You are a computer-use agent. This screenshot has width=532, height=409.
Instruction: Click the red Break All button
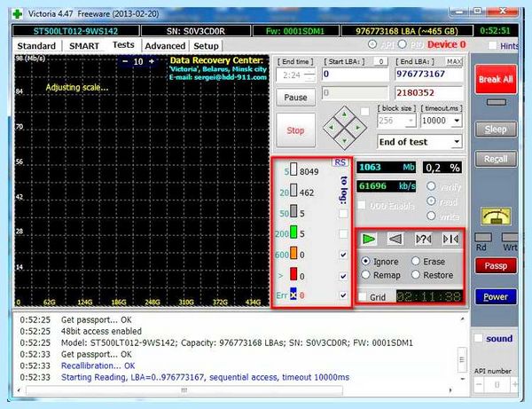click(x=496, y=80)
